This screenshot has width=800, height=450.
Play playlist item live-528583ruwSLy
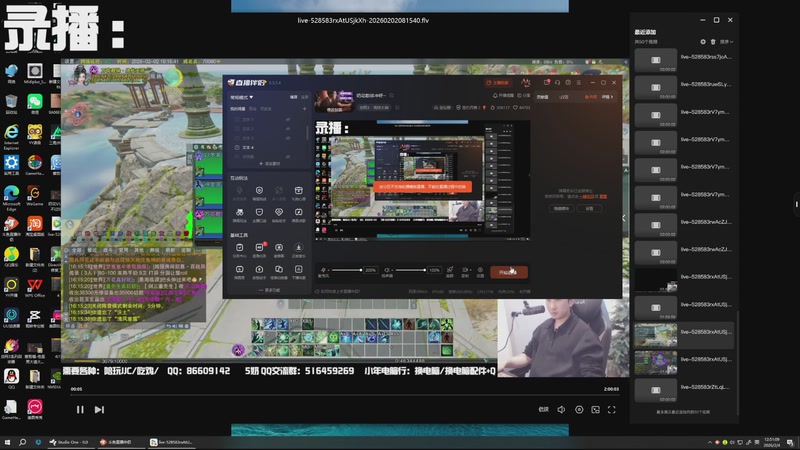click(684, 88)
